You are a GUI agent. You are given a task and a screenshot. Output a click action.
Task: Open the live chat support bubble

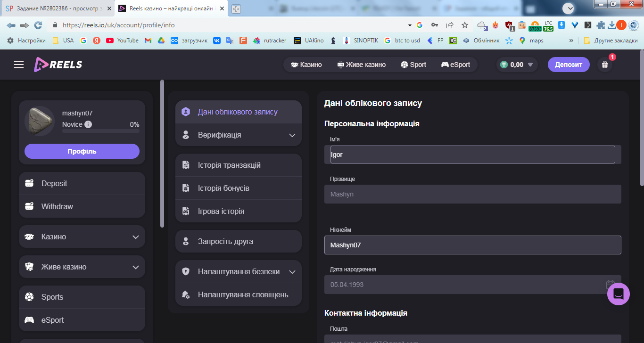619,294
